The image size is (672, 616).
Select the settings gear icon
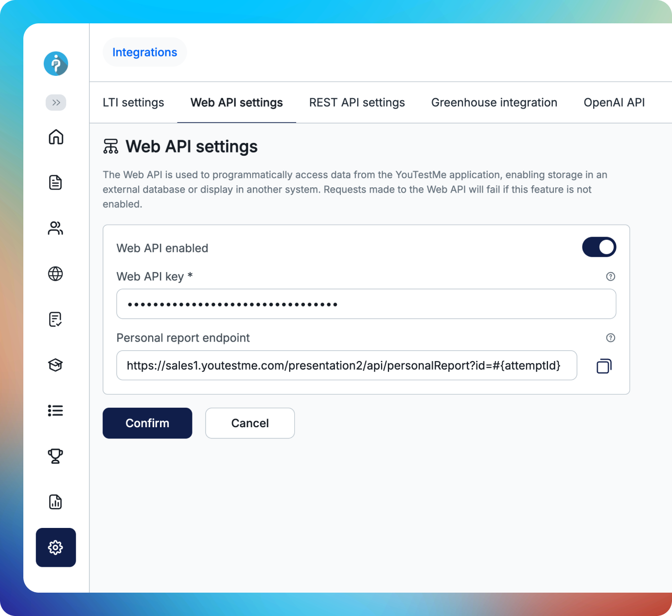[x=55, y=547]
